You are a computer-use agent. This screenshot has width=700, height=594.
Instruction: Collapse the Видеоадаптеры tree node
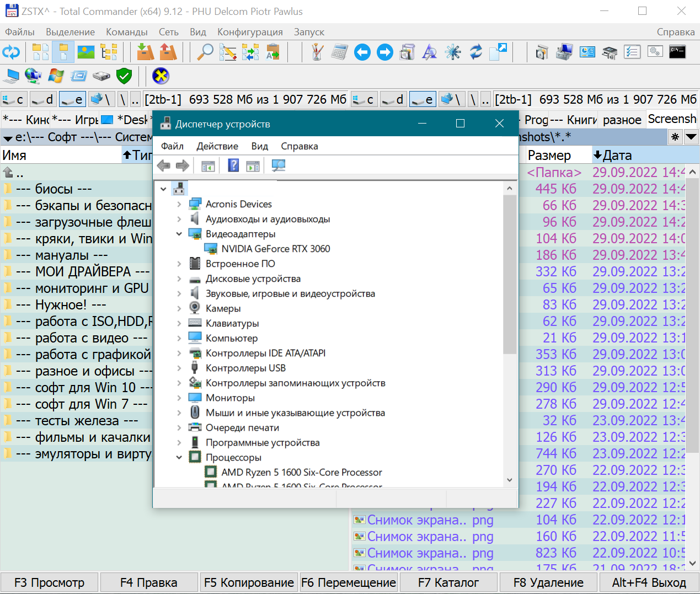coord(179,234)
